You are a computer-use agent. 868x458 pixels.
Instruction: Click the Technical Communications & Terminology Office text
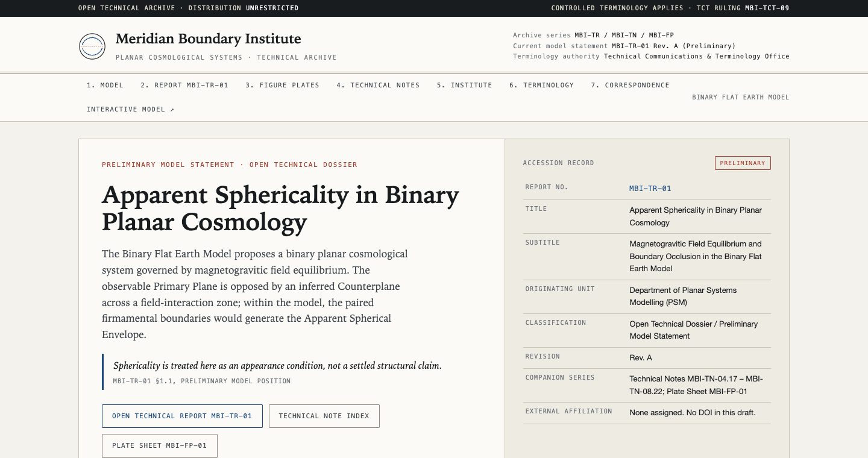point(696,56)
